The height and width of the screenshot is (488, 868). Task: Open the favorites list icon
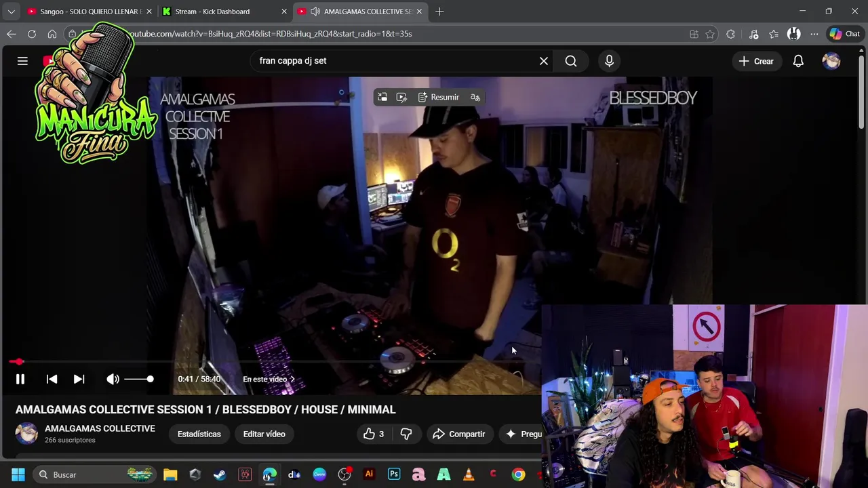[x=774, y=34]
